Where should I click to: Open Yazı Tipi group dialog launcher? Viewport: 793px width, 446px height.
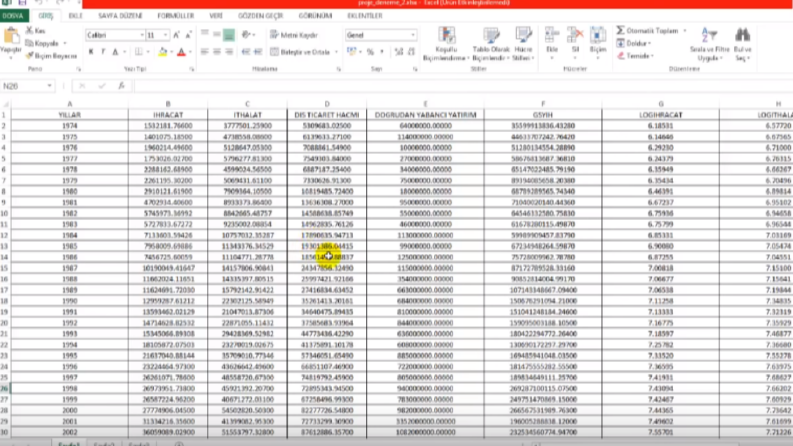point(192,69)
